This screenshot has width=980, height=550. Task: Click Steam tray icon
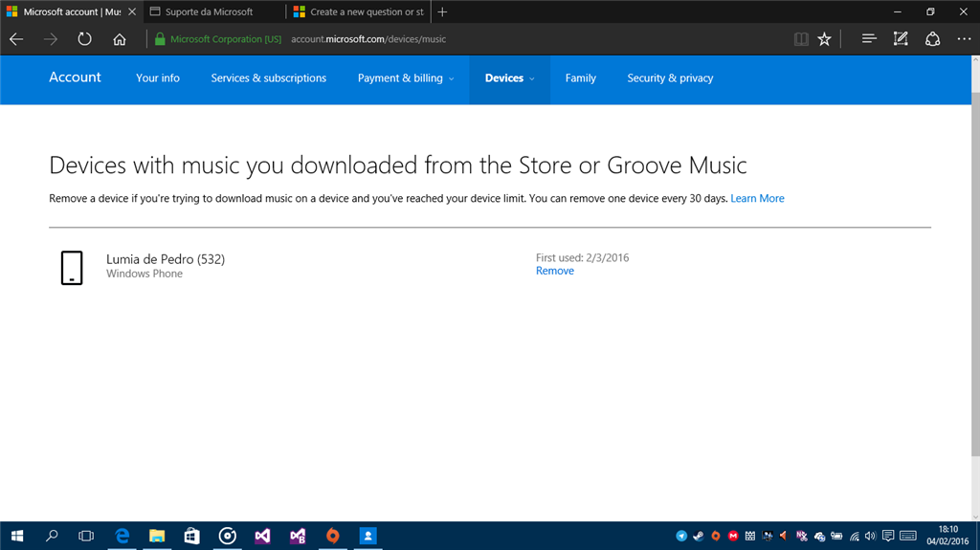pyautogui.click(x=699, y=537)
